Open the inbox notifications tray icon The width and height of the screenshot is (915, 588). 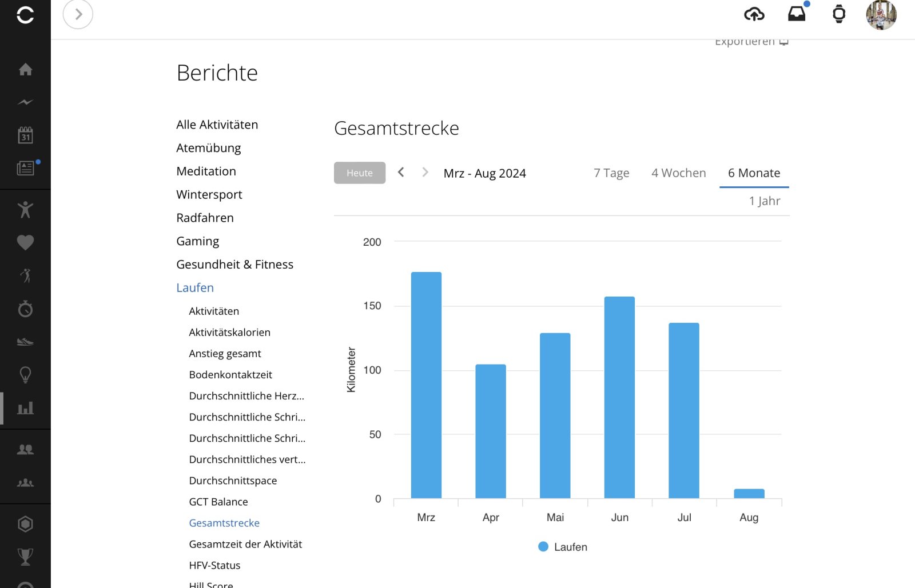pos(797,14)
